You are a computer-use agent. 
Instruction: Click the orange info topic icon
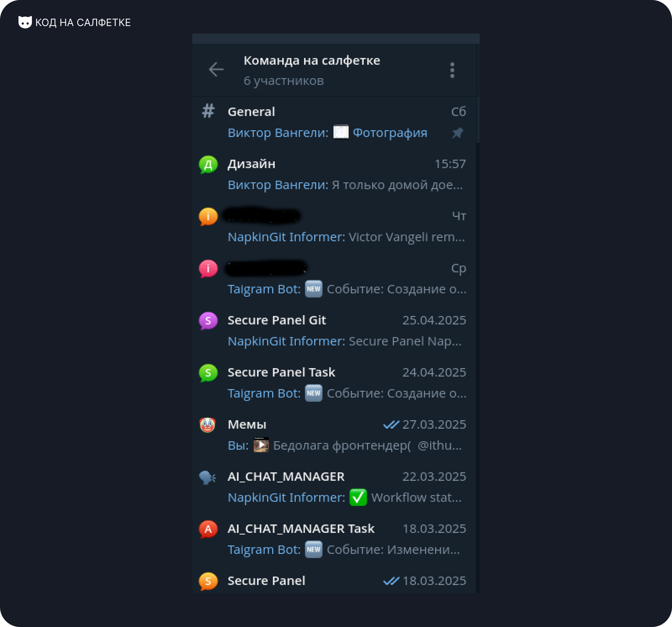208,216
